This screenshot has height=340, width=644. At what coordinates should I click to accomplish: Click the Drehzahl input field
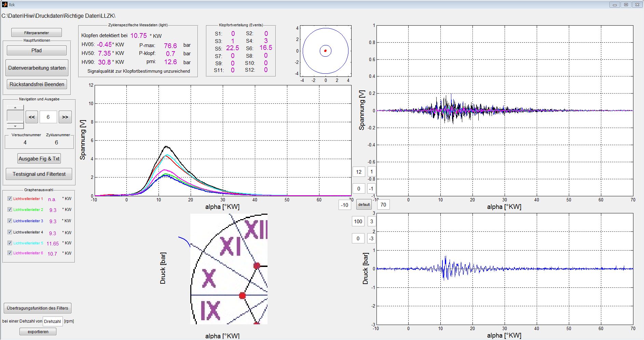(x=53, y=321)
